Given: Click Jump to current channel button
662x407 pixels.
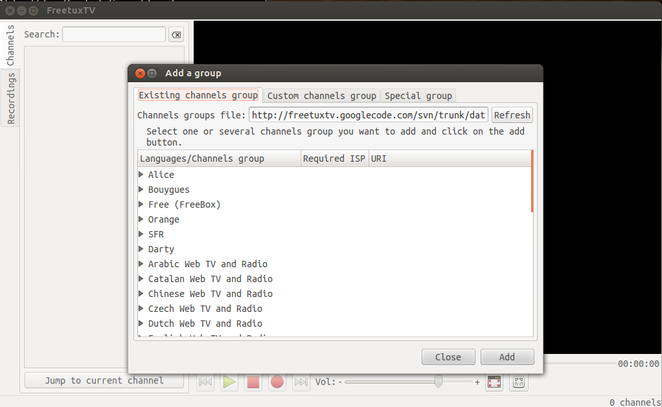Looking at the screenshot, I should click(104, 381).
